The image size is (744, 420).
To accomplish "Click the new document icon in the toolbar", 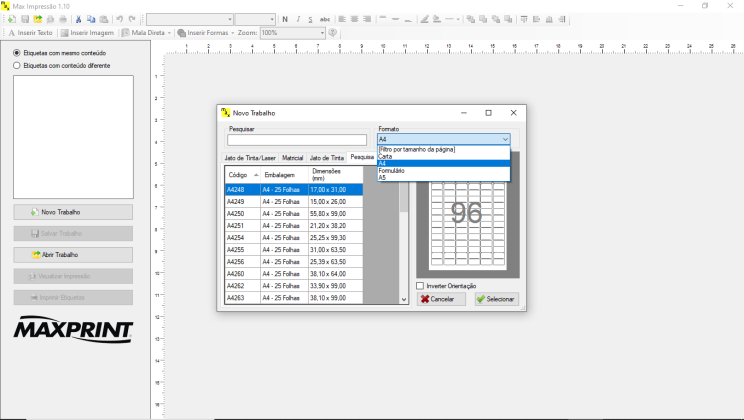I will click(x=12, y=19).
